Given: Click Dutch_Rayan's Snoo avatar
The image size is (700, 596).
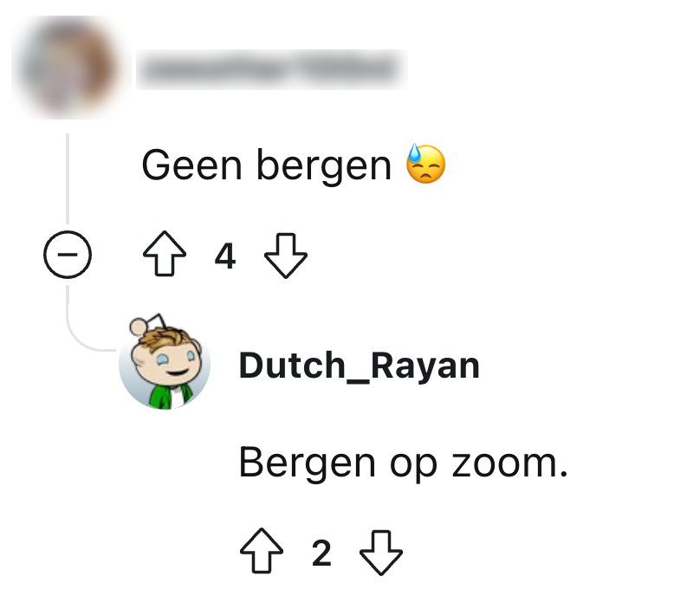Looking at the screenshot, I should [165, 361].
